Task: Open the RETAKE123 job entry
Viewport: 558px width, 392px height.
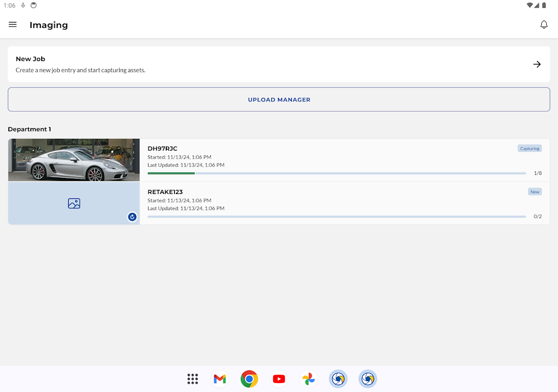Action: 165,192
